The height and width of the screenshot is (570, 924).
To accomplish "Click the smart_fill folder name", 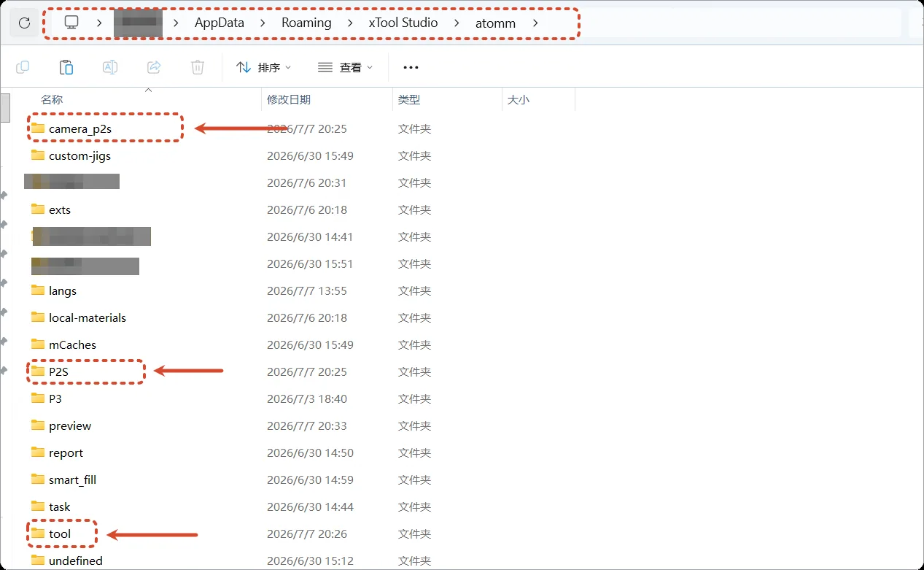I will pos(73,480).
